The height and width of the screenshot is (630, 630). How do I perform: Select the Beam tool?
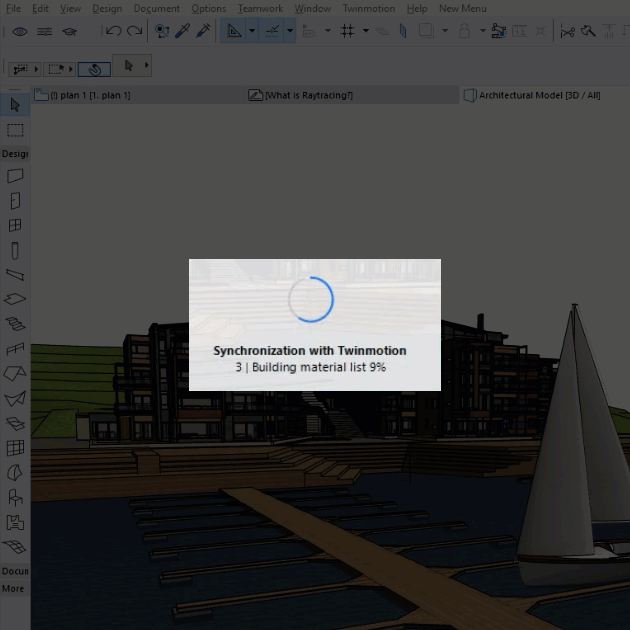[15, 275]
